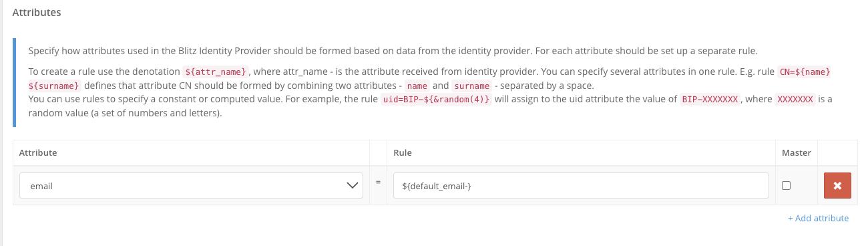The image size is (868, 246).
Task: Click the Rule column header
Action: (x=403, y=153)
